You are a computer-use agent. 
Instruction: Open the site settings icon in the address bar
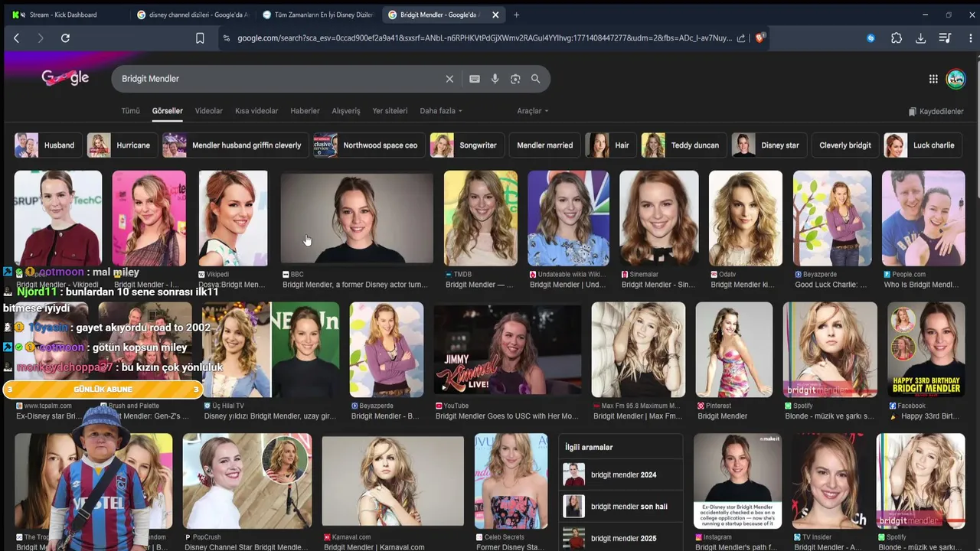(226, 38)
